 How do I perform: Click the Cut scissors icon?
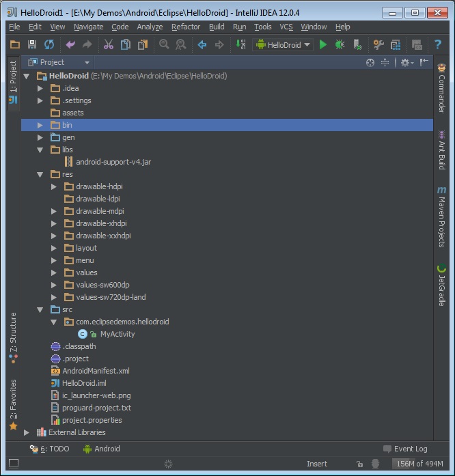[109, 45]
